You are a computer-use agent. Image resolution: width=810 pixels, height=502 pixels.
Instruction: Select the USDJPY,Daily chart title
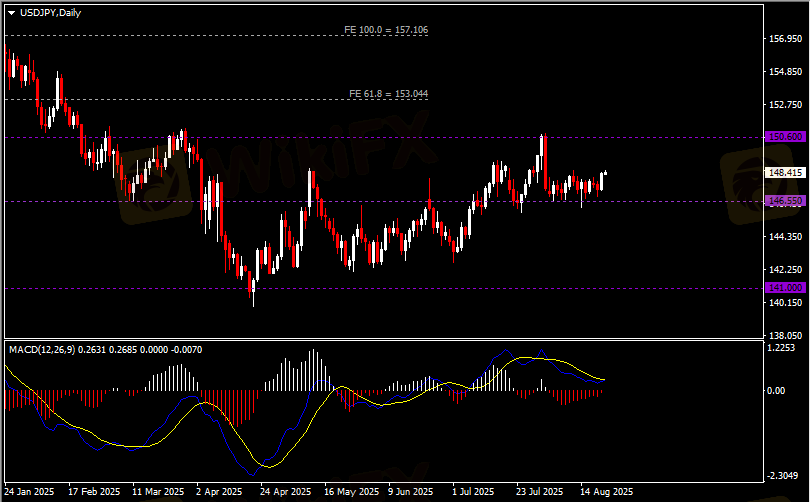click(x=50, y=13)
